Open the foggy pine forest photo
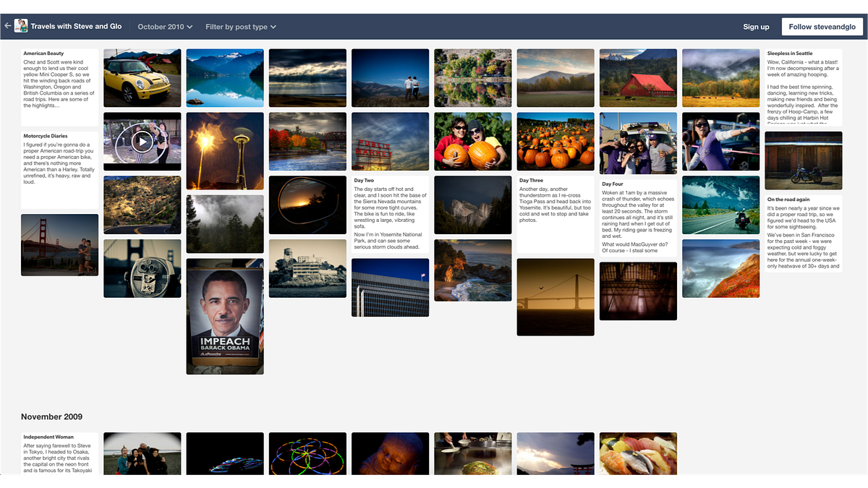This screenshot has height=488, width=868. [225, 224]
